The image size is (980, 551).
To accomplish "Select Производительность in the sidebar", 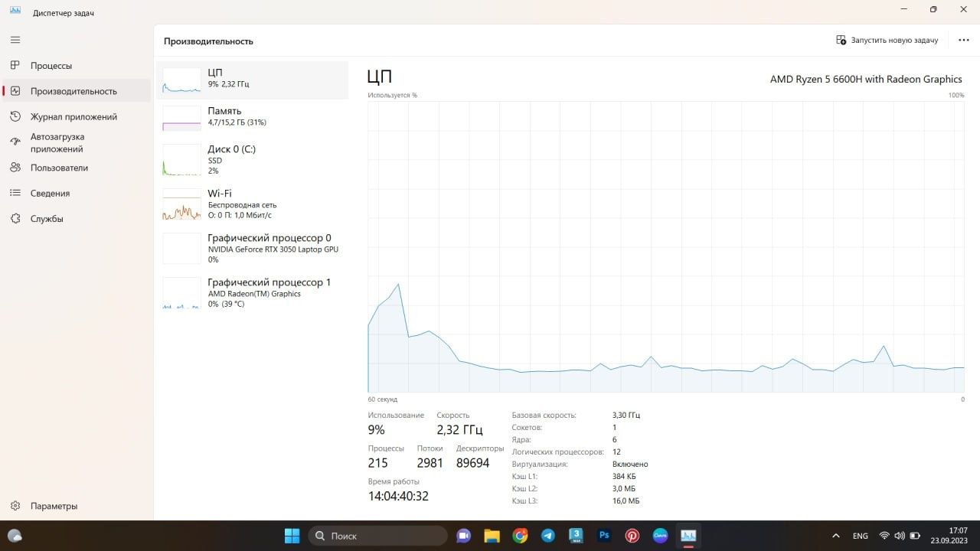I will click(x=77, y=91).
